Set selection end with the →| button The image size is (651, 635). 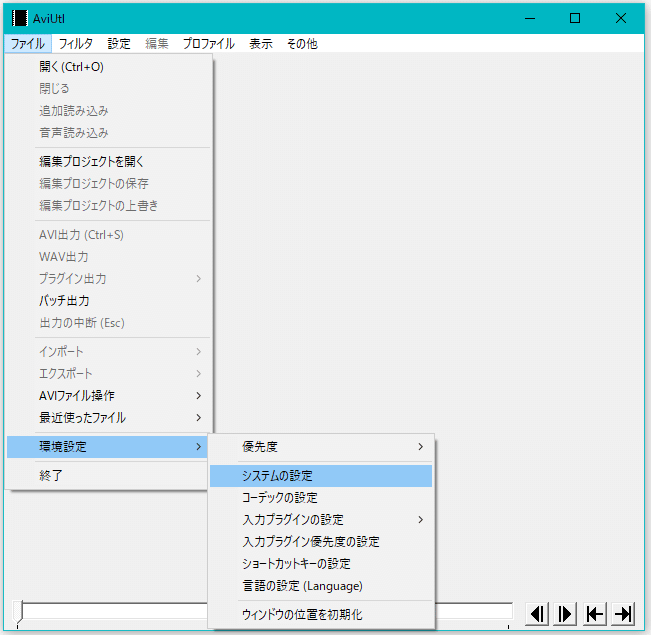pos(623,614)
